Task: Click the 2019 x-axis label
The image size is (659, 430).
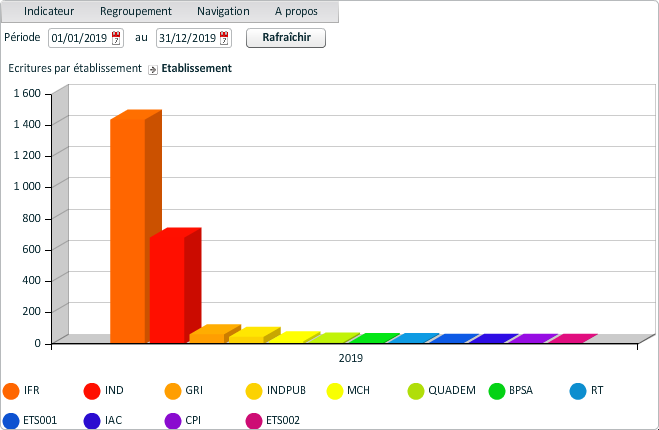Action: (x=351, y=358)
